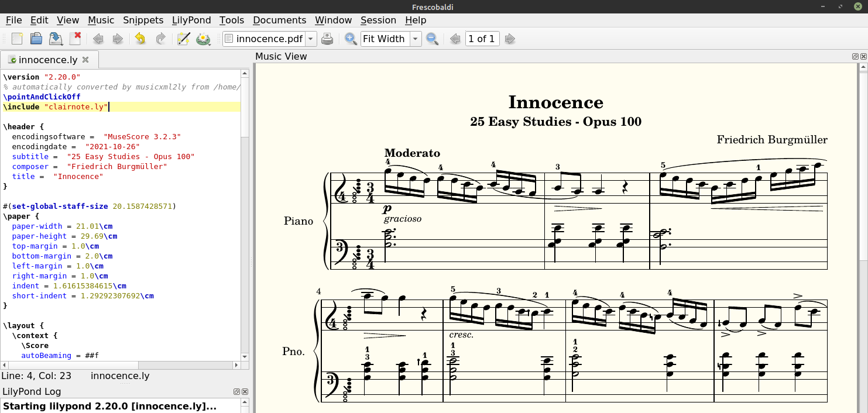Redo the last undone edit
Viewport: 868px width, 413px height.
click(160, 39)
